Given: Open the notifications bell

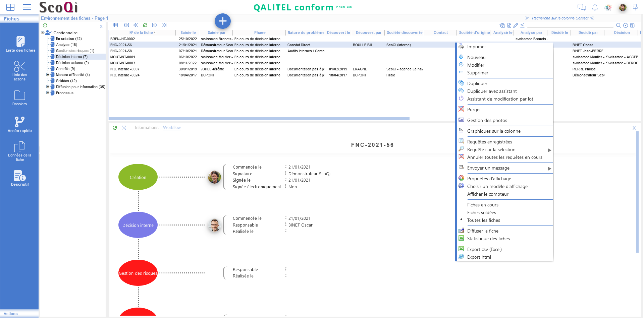Looking at the screenshot, I should pos(595,7).
